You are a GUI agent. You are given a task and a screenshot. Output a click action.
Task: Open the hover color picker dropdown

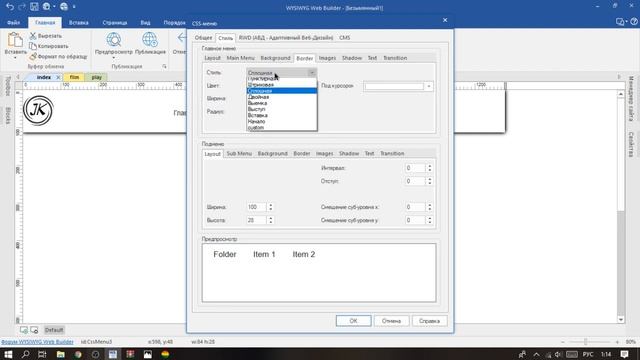coord(429,86)
